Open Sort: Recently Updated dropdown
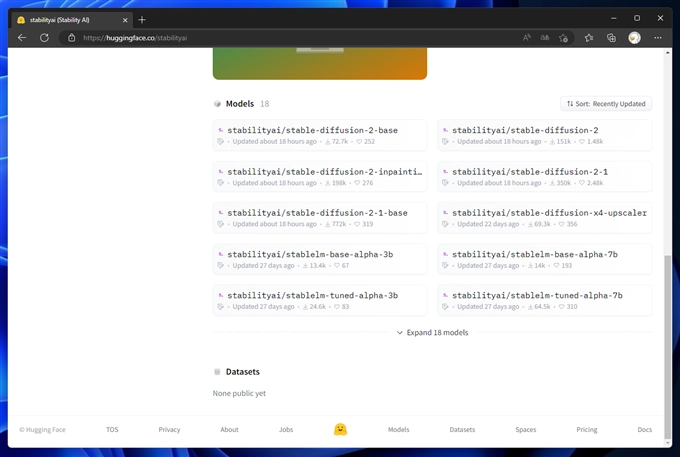The width and height of the screenshot is (680, 457). [606, 104]
